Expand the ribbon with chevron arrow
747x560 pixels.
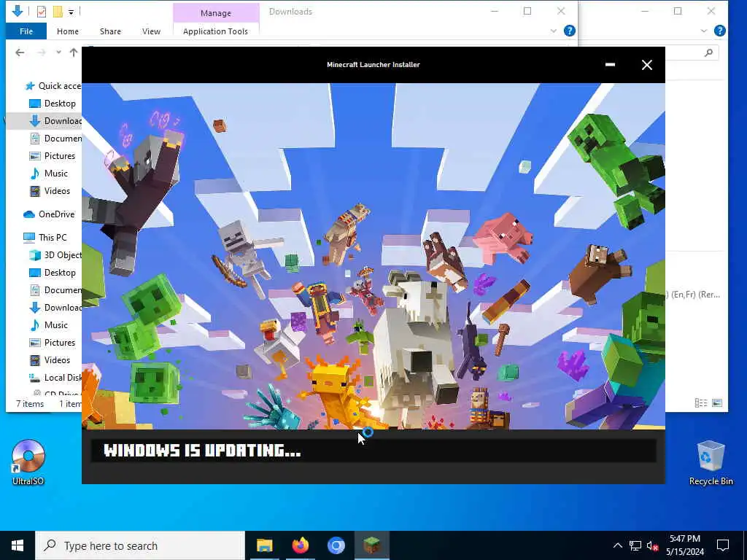pos(553,31)
